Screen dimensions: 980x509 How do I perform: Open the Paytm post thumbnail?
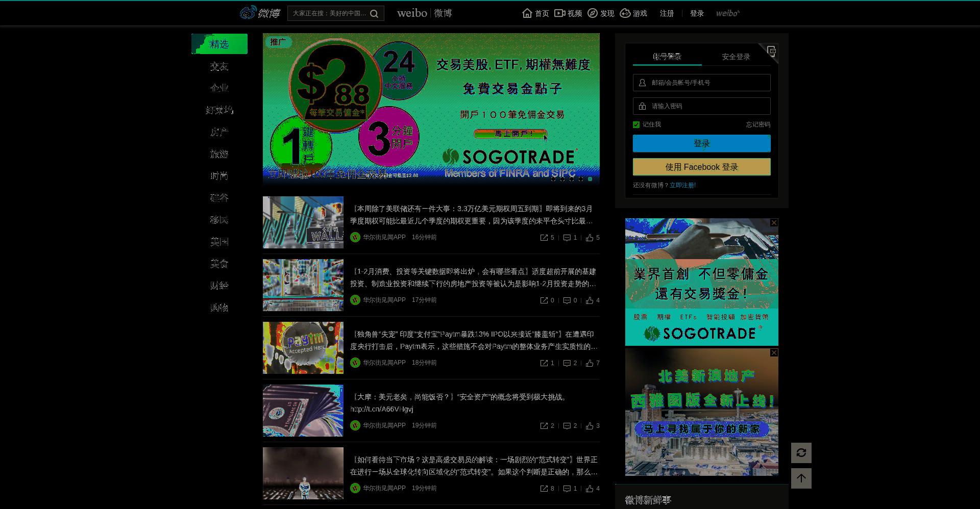[303, 348]
